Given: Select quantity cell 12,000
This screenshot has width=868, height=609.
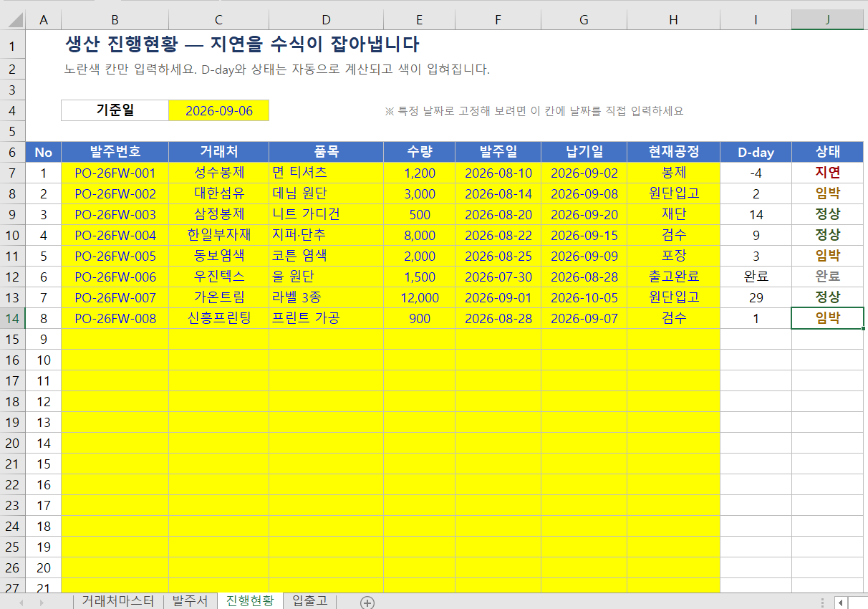Looking at the screenshot, I should point(420,297).
